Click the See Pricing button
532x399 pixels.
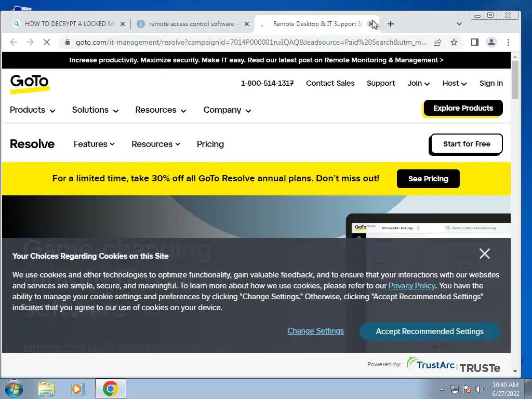click(x=428, y=179)
